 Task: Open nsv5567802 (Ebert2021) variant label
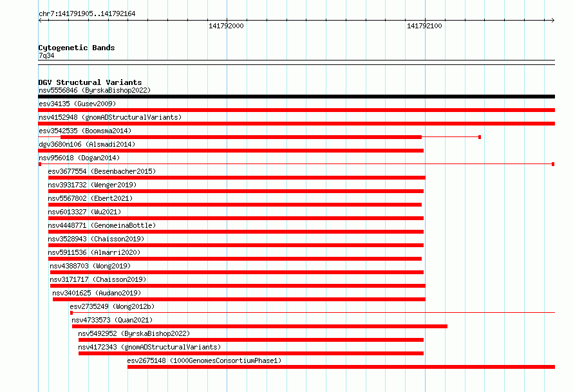pyautogui.click(x=90, y=198)
